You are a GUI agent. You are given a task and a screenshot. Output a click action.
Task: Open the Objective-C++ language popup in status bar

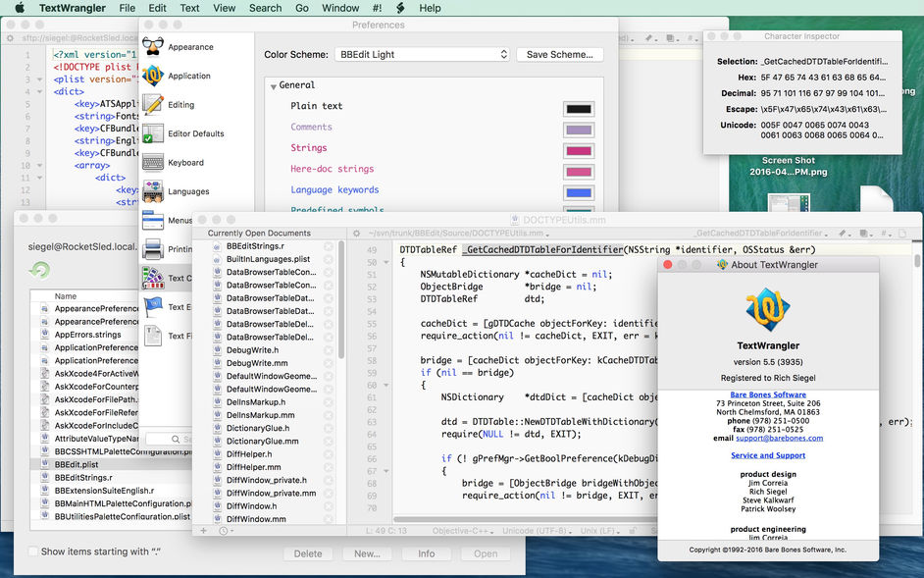pyautogui.click(x=460, y=531)
